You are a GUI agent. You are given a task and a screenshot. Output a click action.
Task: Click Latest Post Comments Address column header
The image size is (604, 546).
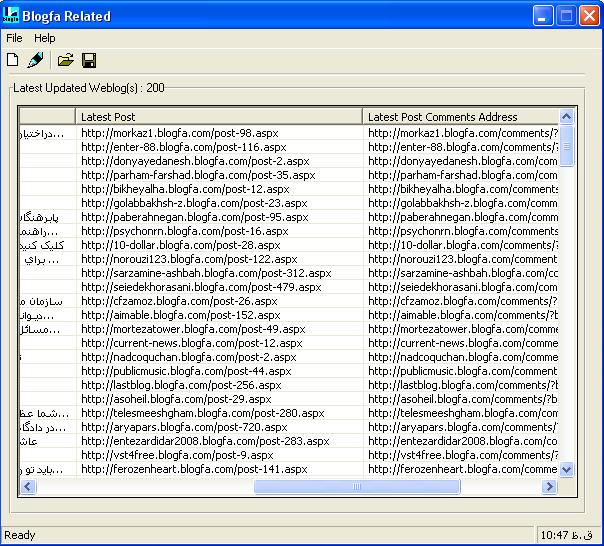(x=461, y=117)
